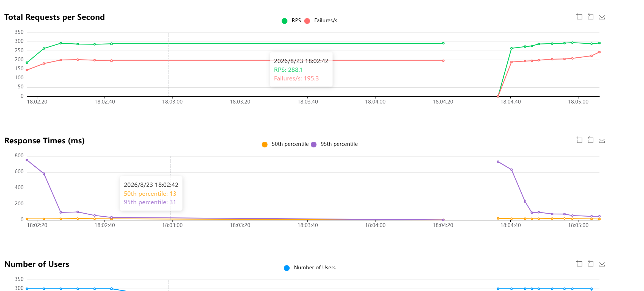Click the 600 label on Response Times y-axis
644x291 pixels.
(19, 172)
